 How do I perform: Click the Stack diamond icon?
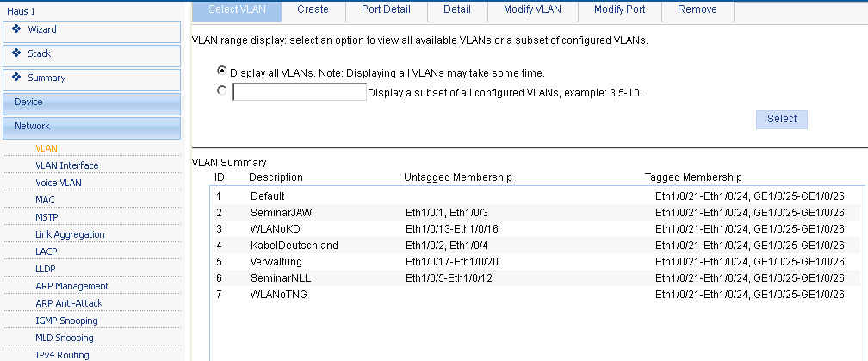(x=16, y=53)
